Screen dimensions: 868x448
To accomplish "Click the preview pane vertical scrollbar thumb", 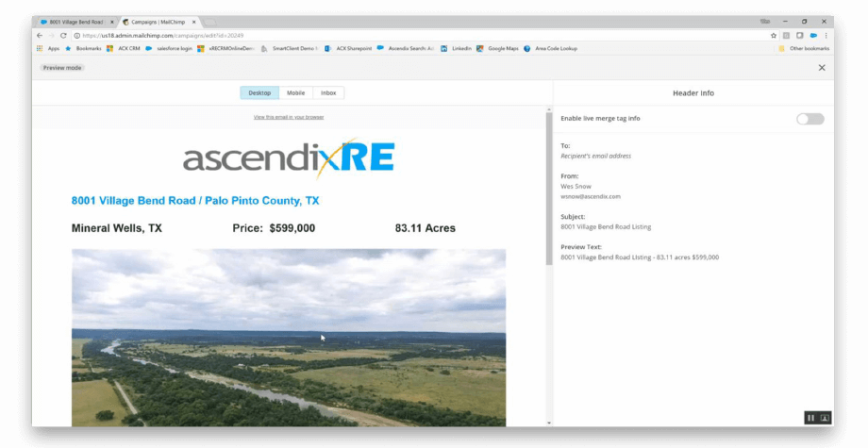I will point(549,188).
